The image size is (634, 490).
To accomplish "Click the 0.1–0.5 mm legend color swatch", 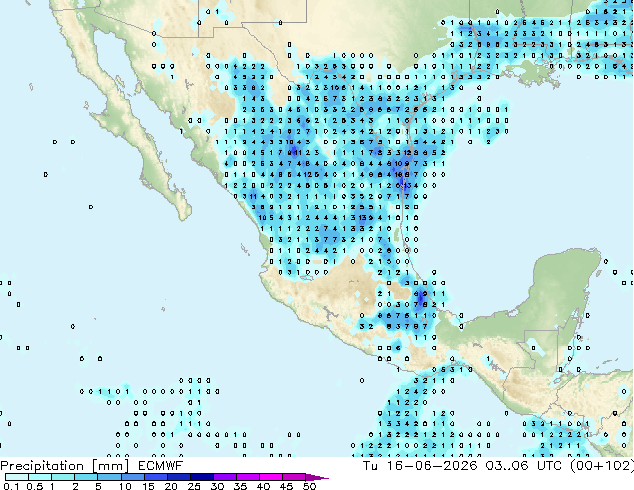I will 17,477.
